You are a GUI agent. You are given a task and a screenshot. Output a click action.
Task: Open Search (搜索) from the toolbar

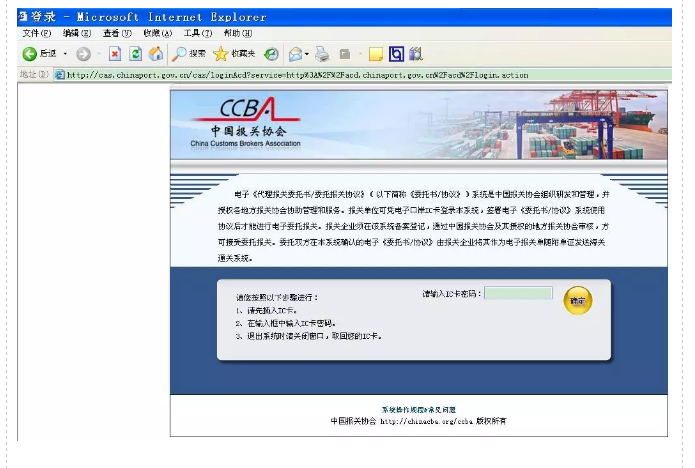189,54
